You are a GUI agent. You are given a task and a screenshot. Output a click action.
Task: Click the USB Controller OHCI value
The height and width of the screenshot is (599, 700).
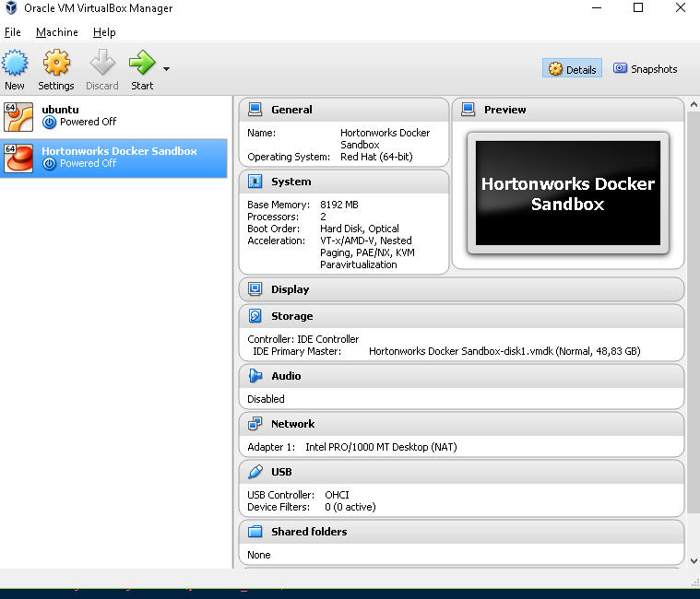pos(337,495)
